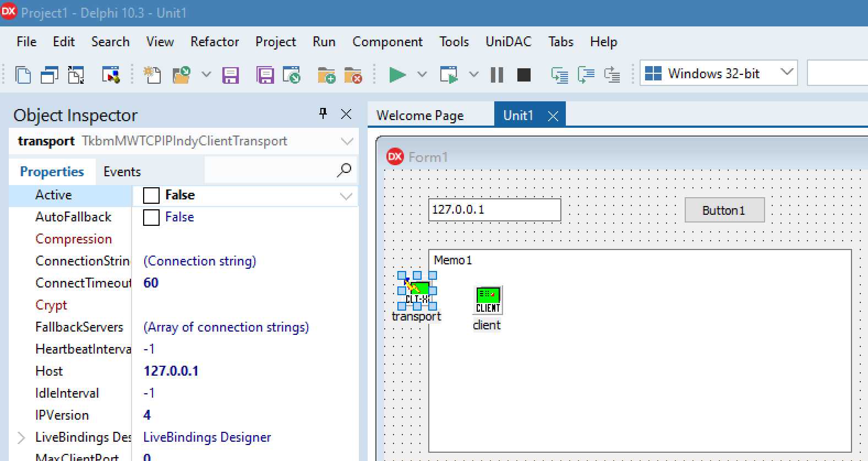Click the View Form windows icon
Image resolution: width=868 pixels, height=461 pixels.
tap(49, 74)
